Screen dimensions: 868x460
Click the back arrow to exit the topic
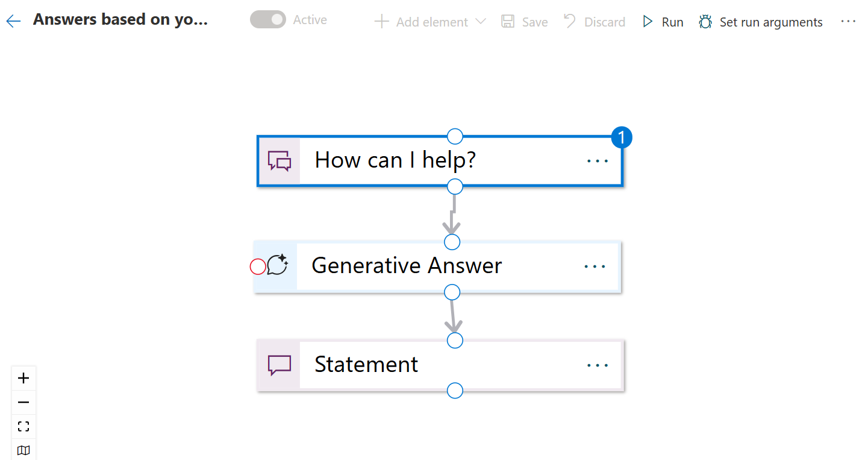[x=13, y=20]
